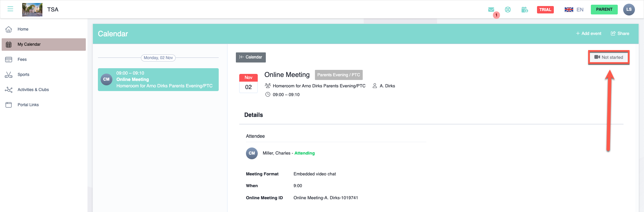
Task: Open the EN language selector
Action: (574, 10)
